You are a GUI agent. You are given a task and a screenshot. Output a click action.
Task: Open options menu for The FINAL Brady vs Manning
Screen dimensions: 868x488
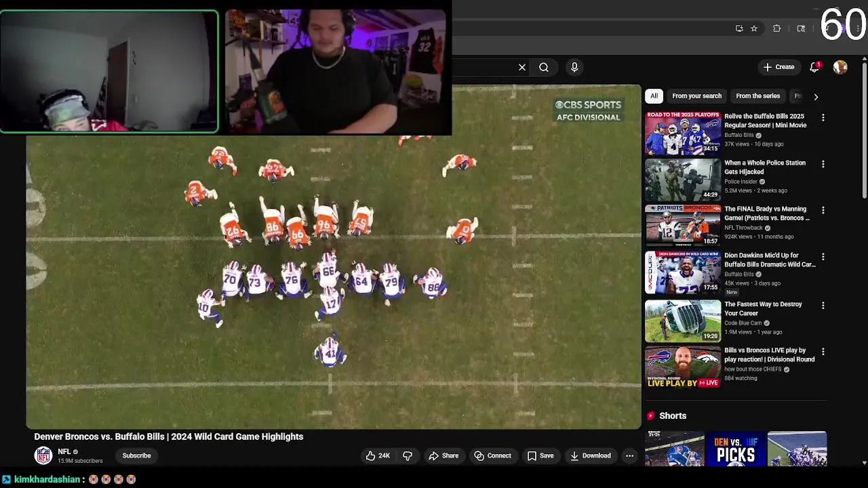coord(823,210)
